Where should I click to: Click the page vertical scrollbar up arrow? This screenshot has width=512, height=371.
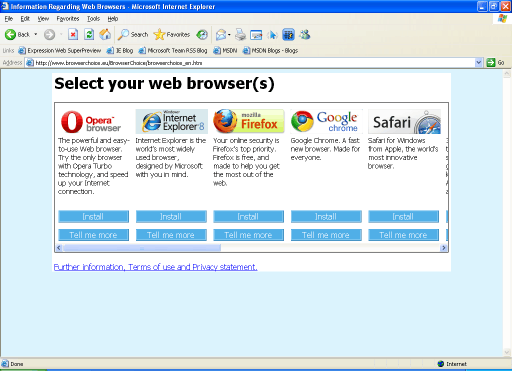507,74
